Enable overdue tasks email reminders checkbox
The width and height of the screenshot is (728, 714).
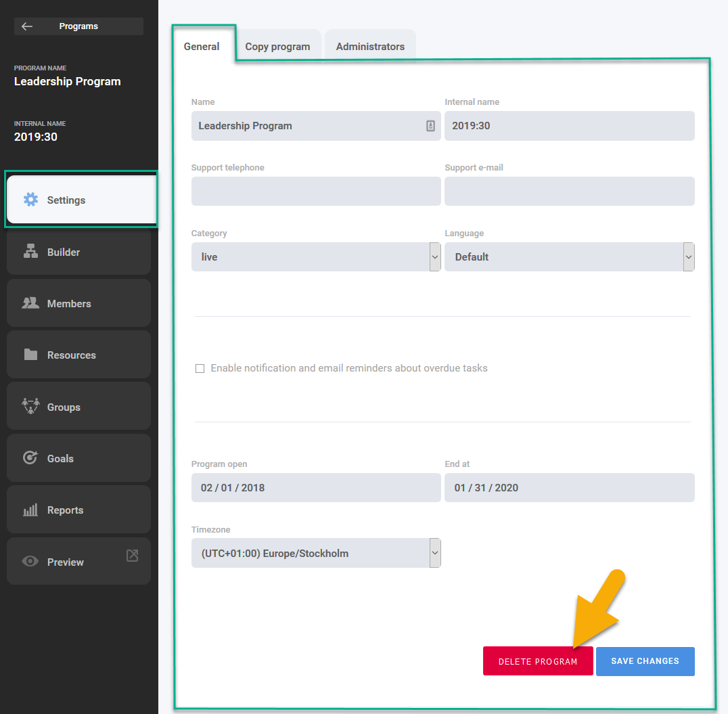(200, 368)
